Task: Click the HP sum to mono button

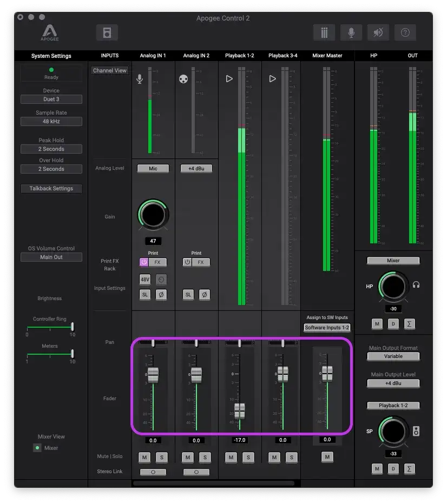Action: tap(409, 324)
